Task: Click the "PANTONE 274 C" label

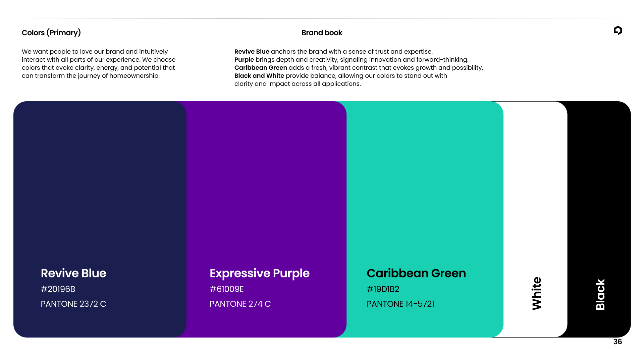Action: (x=240, y=304)
